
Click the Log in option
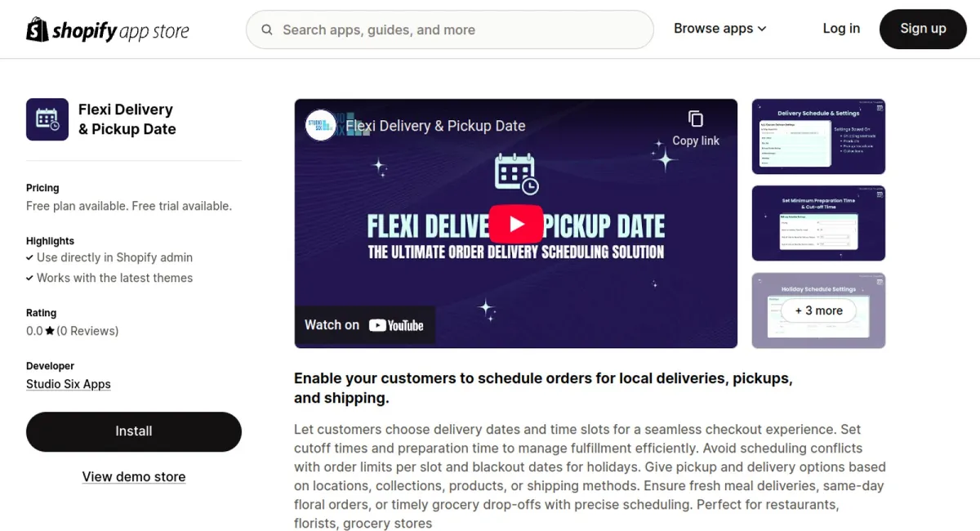coord(841,28)
